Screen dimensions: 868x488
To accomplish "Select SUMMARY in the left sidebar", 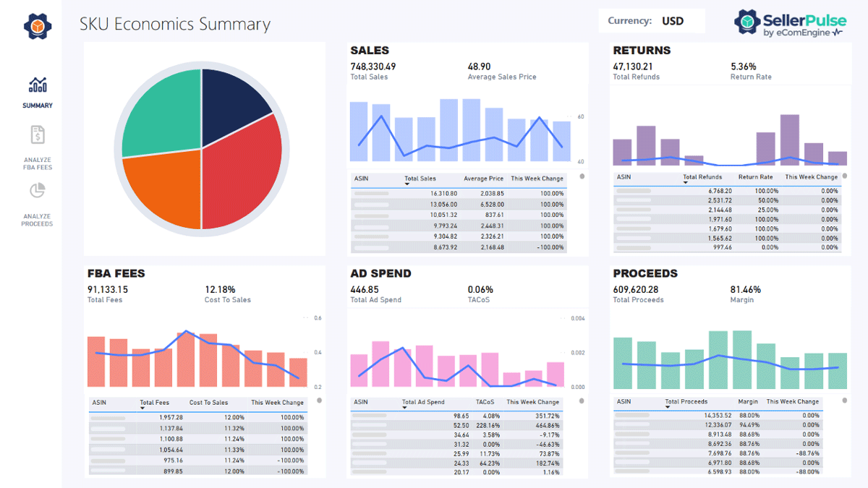I will point(37,105).
